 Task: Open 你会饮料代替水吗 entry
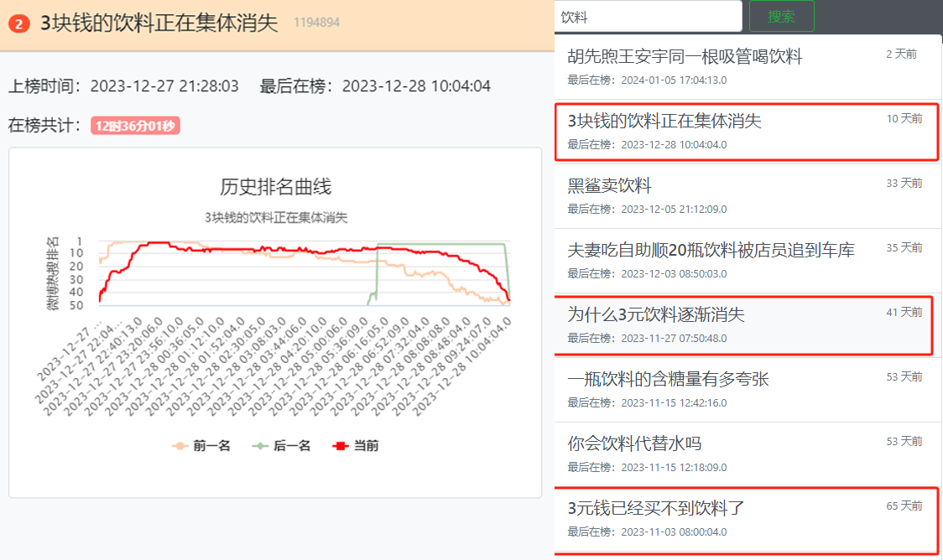(748, 454)
